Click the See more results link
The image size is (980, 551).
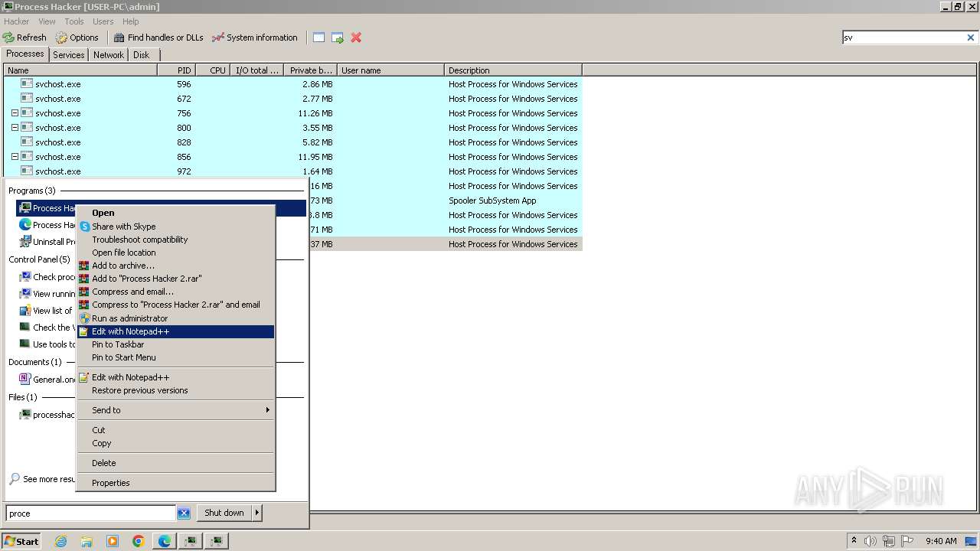(43, 479)
